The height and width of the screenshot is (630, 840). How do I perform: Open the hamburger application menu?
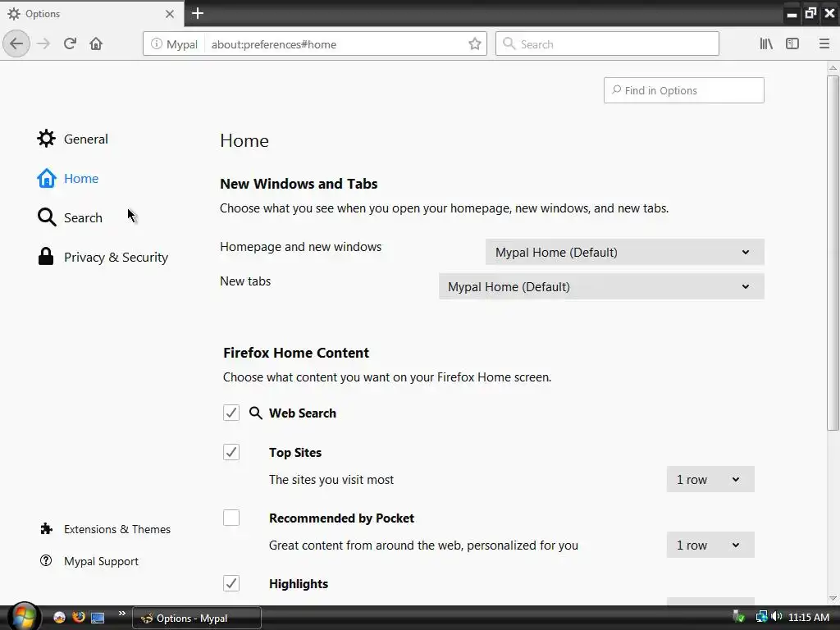tap(824, 44)
